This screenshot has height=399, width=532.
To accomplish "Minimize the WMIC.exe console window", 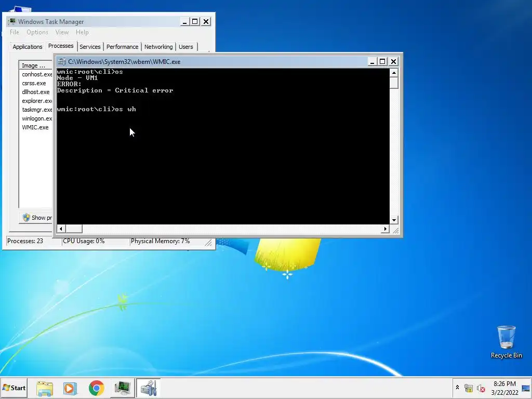I will 372,61.
